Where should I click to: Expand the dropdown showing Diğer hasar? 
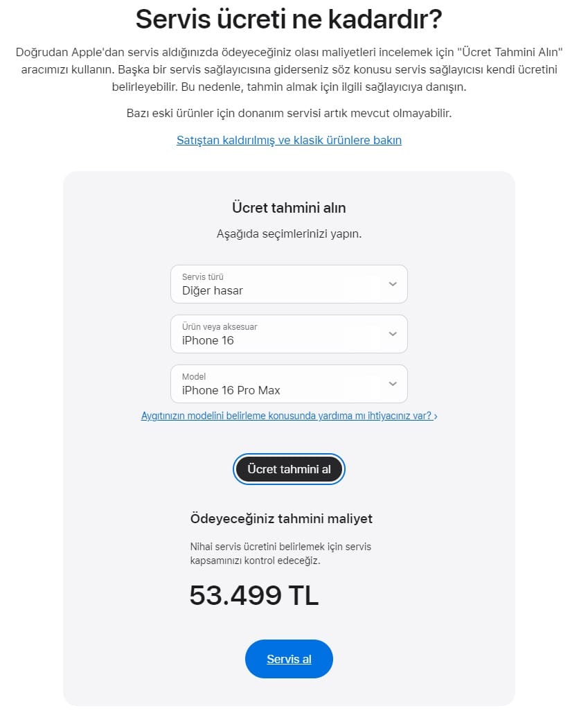[289, 284]
